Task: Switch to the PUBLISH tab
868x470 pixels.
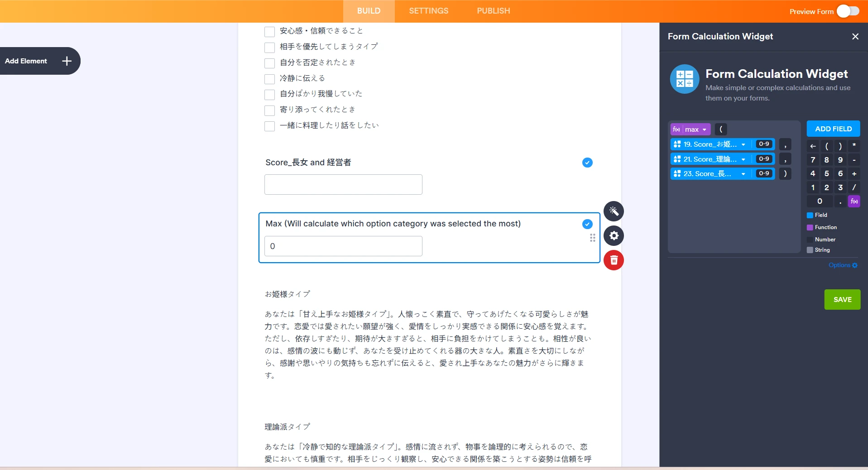Action: click(x=493, y=11)
